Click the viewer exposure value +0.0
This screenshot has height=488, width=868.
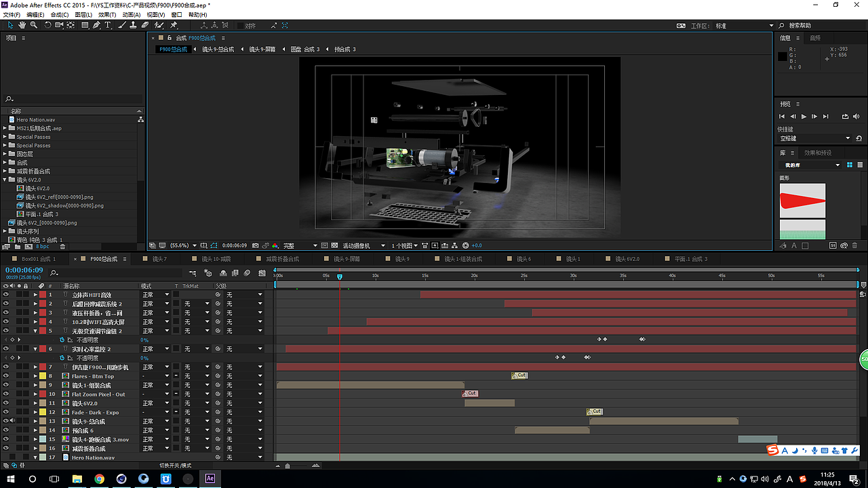pos(477,245)
